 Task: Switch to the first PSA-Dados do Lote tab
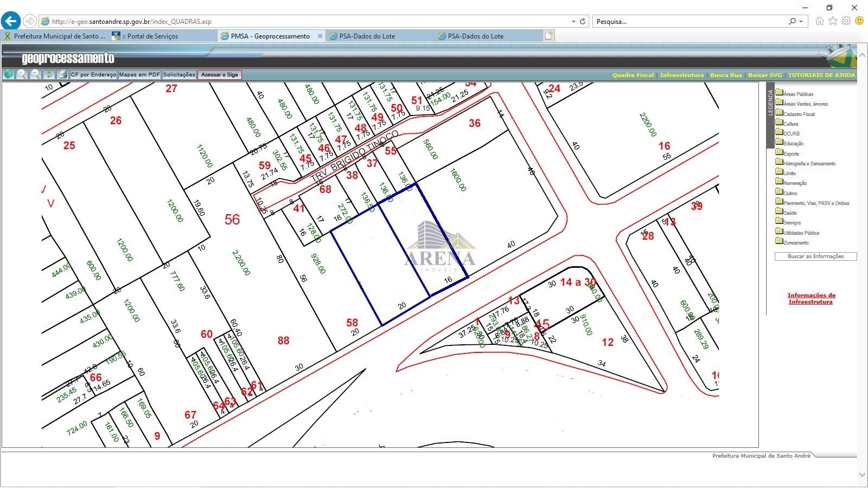click(x=367, y=36)
